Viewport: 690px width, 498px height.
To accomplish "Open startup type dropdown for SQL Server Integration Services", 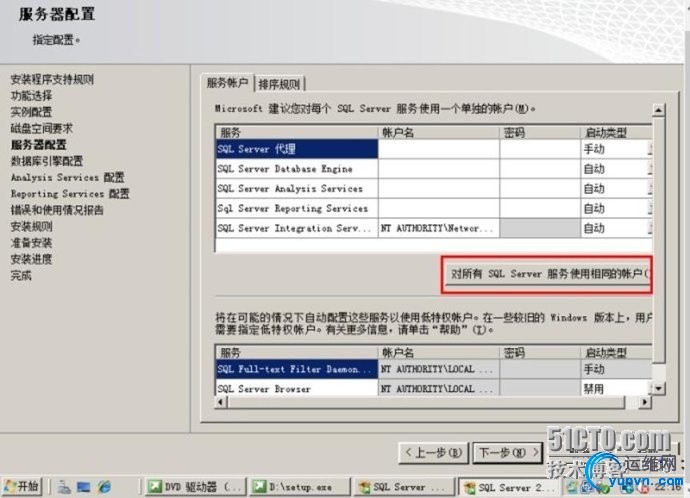I will click(x=650, y=228).
